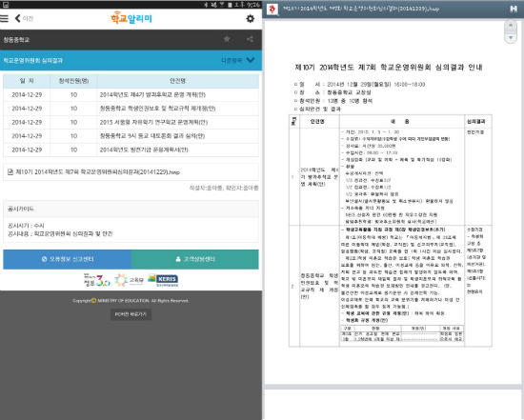Click the 학교운영위원회 심의결과 section title
Viewport: 524px width, 420px height.
(x=32, y=61)
